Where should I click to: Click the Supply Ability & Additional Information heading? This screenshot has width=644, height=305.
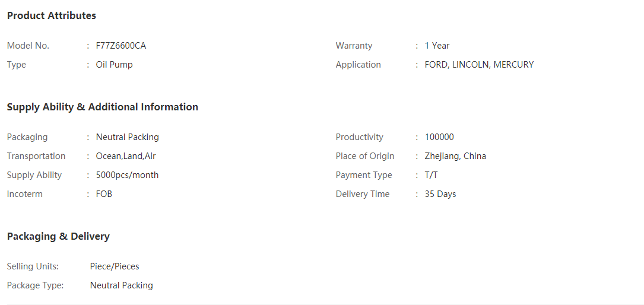[x=102, y=107]
